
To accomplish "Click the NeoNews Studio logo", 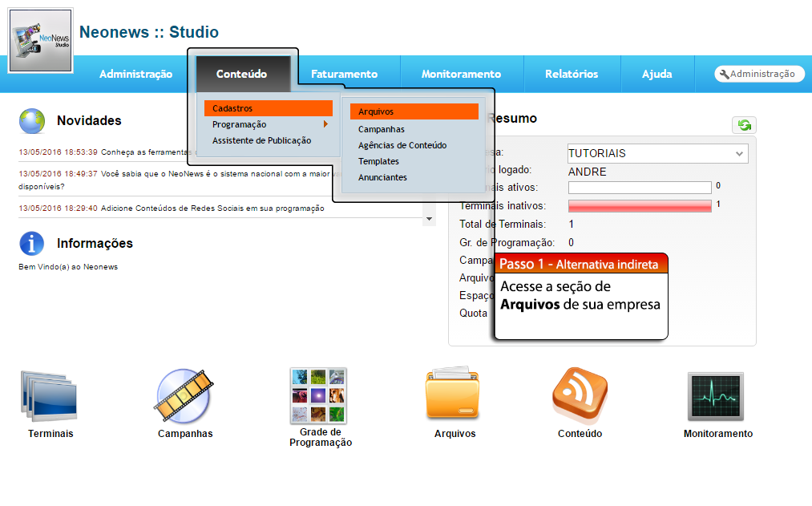I will [x=41, y=41].
